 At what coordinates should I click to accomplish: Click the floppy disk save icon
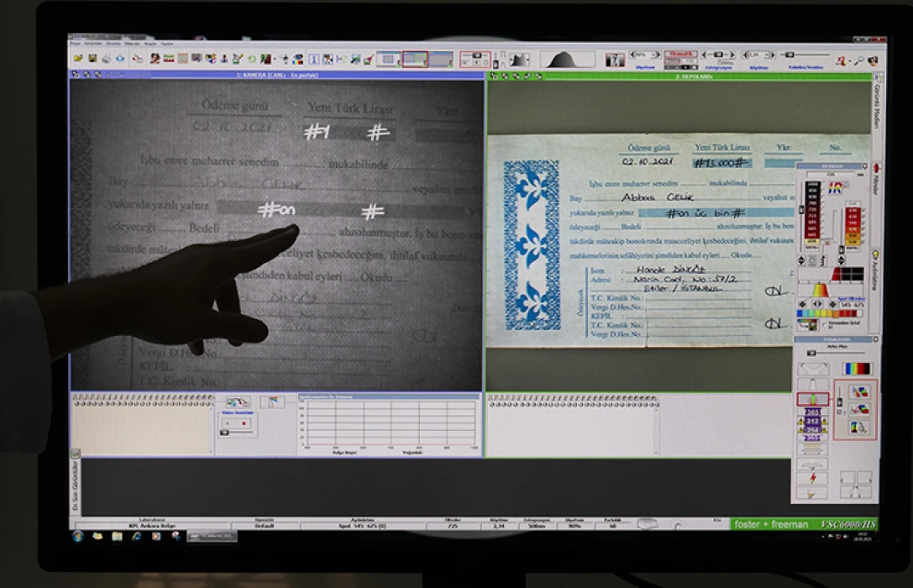[92, 59]
